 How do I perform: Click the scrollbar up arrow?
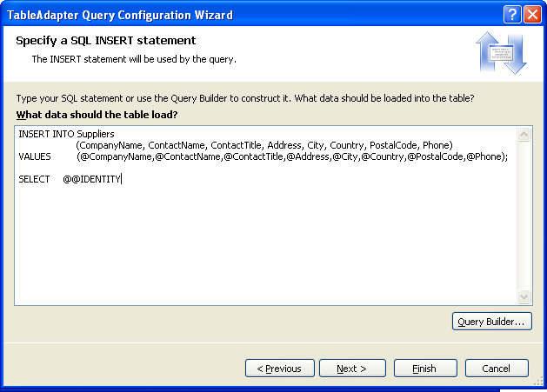pos(524,135)
